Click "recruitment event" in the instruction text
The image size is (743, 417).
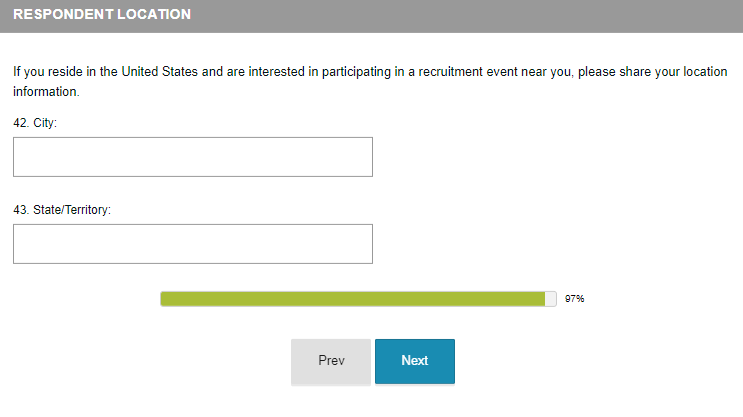coord(455,72)
